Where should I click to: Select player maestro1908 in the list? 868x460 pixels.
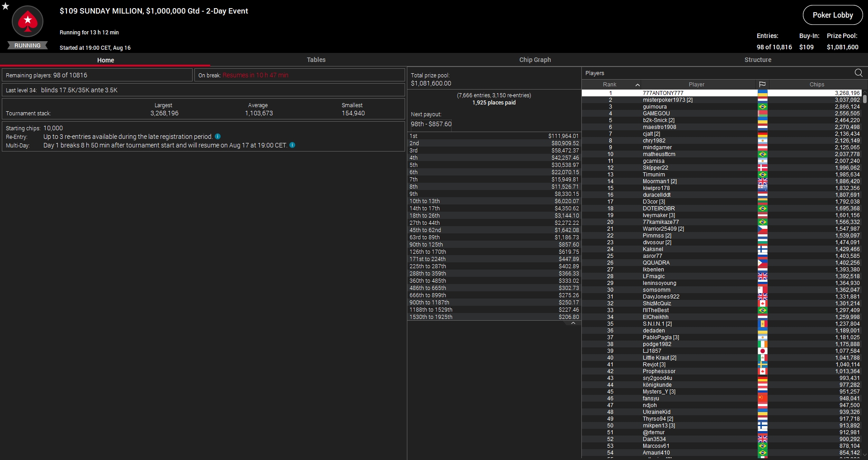(x=722, y=127)
